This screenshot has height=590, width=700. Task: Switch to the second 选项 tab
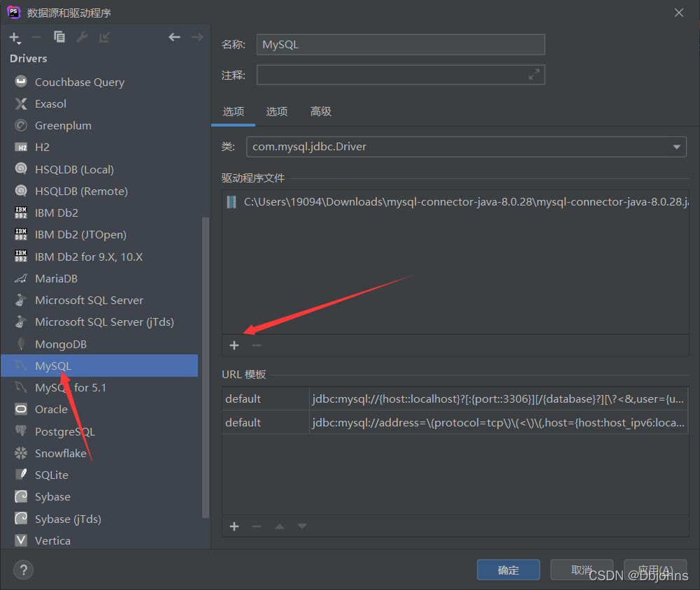(277, 112)
